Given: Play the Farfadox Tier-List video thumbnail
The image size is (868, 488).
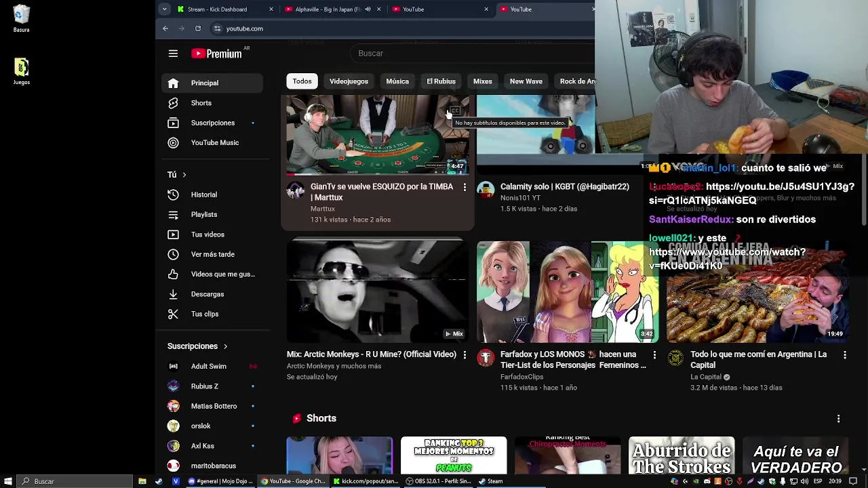Looking at the screenshot, I should tap(568, 291).
